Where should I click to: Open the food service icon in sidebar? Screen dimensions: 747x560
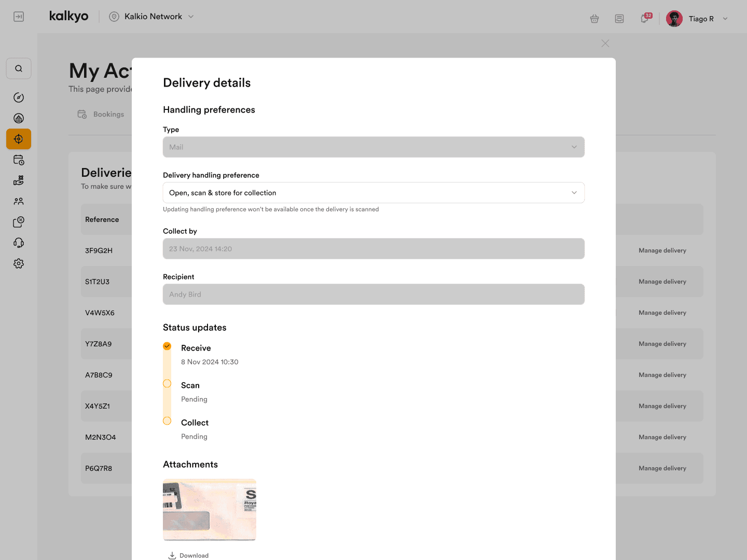(x=19, y=118)
